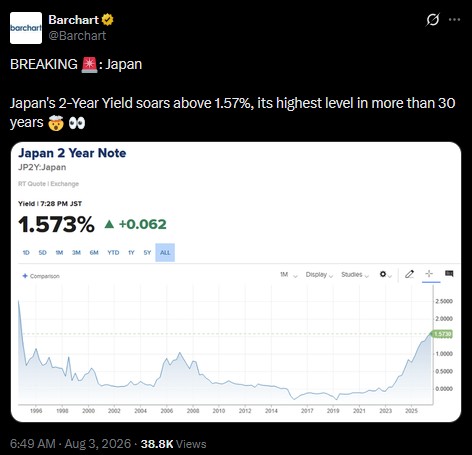Switch to the 5Y range tab
472x455 pixels.
point(147,253)
